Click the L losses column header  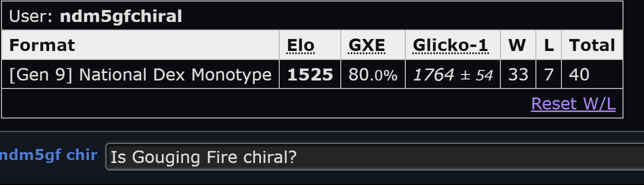click(549, 45)
